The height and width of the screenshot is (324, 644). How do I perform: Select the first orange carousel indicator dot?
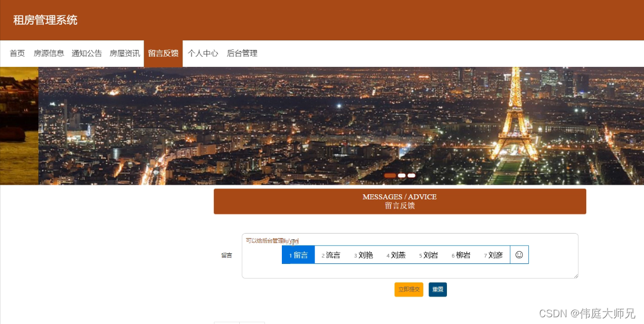[391, 176]
